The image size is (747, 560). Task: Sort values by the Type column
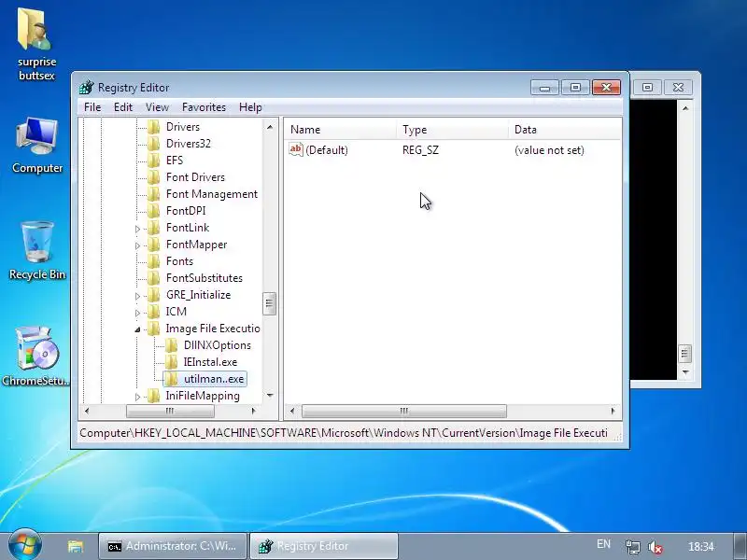point(452,130)
